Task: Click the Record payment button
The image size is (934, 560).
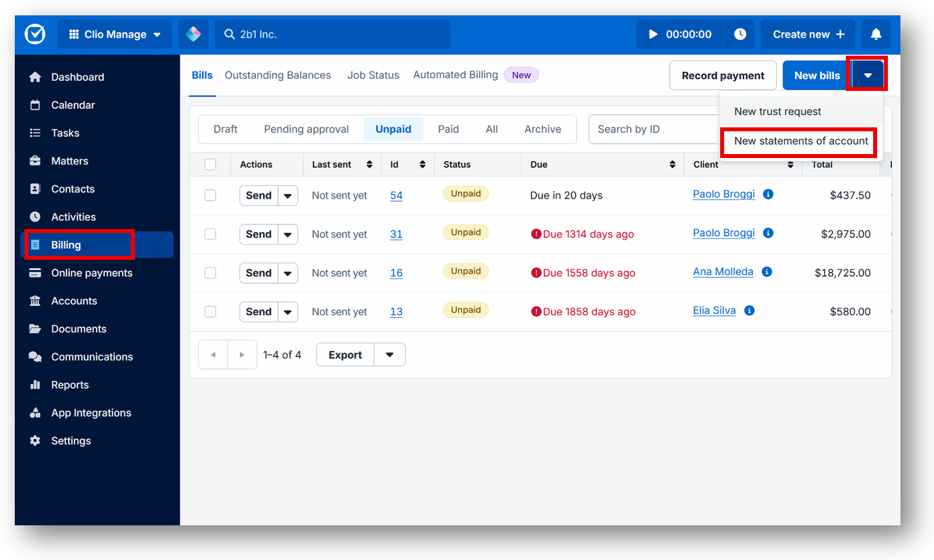Action: click(723, 75)
